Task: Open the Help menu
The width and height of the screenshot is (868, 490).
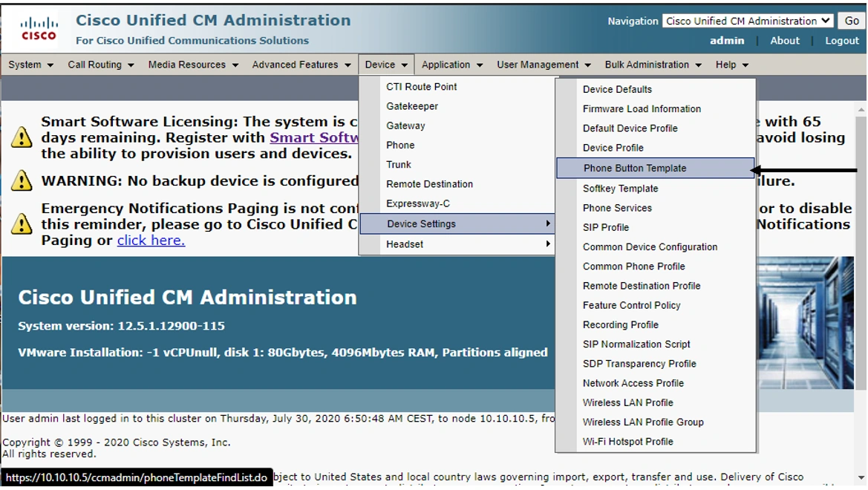Action: (731, 65)
